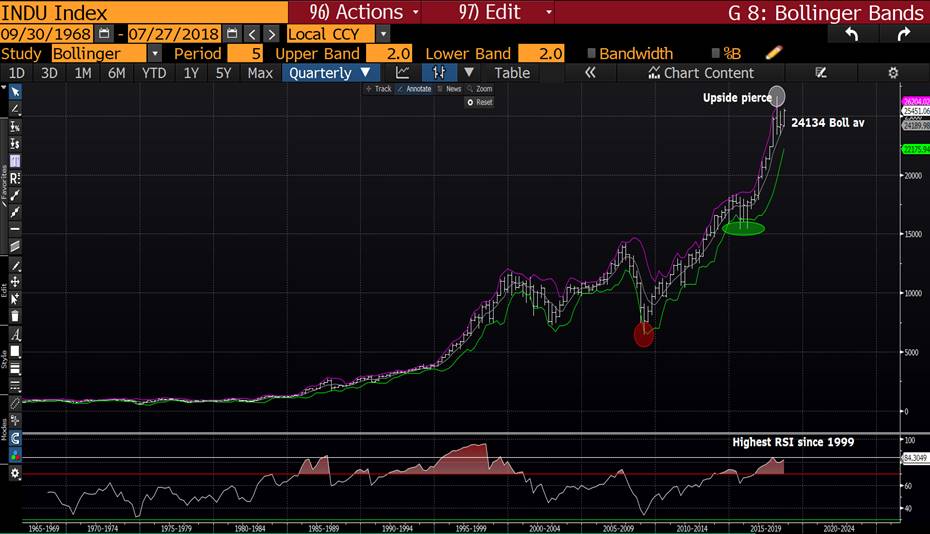Click the Period value field
This screenshot has height=534, width=930.
[x=245, y=53]
